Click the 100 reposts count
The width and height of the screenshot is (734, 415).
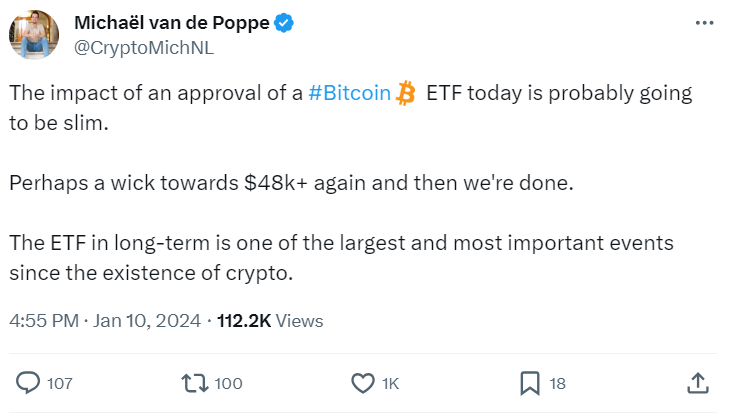pyautogui.click(x=228, y=383)
